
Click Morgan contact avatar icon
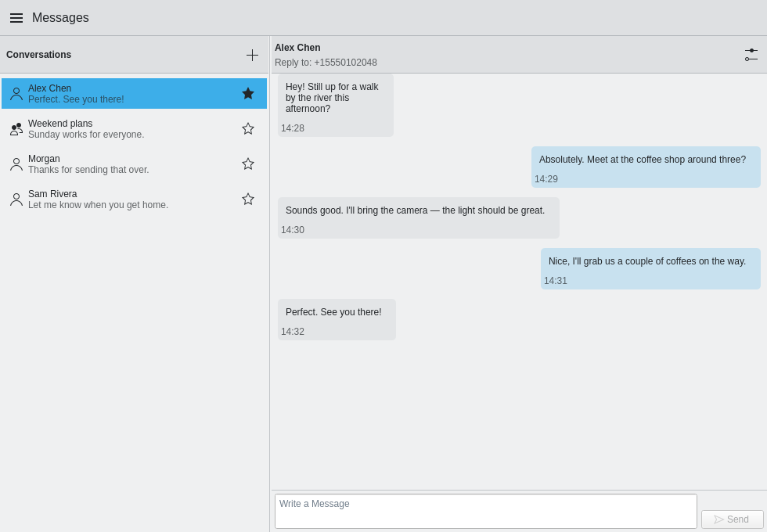(16, 164)
